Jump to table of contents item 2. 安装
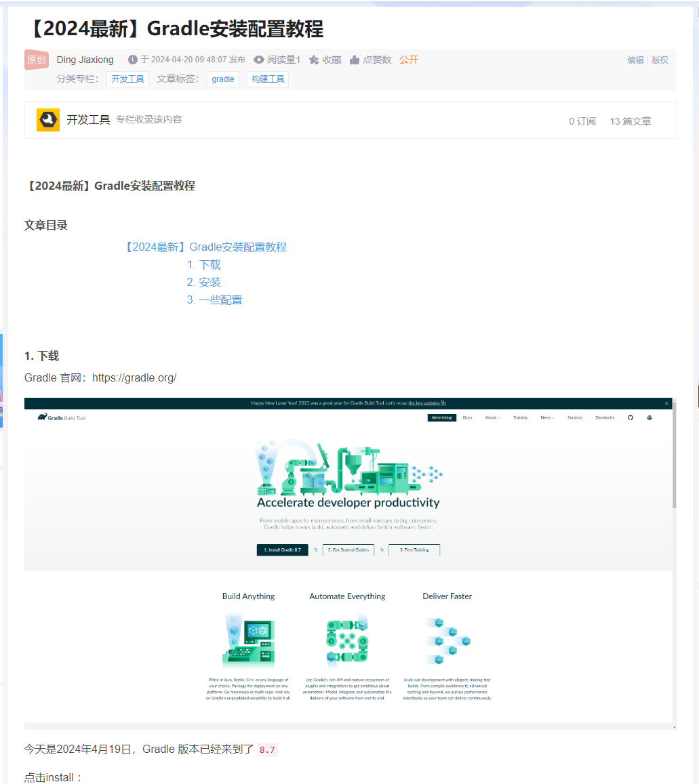 203,283
